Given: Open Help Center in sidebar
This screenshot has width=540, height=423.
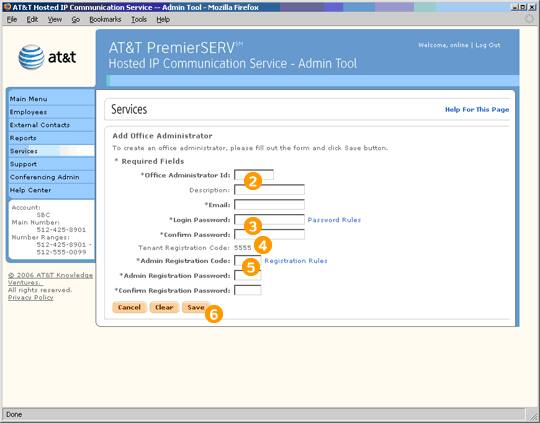Looking at the screenshot, I should click(51, 190).
